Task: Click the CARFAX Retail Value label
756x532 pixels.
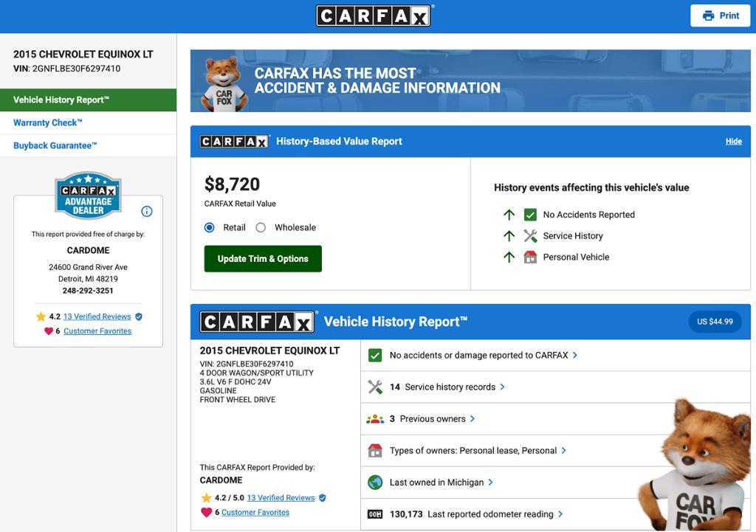Action: (x=240, y=204)
